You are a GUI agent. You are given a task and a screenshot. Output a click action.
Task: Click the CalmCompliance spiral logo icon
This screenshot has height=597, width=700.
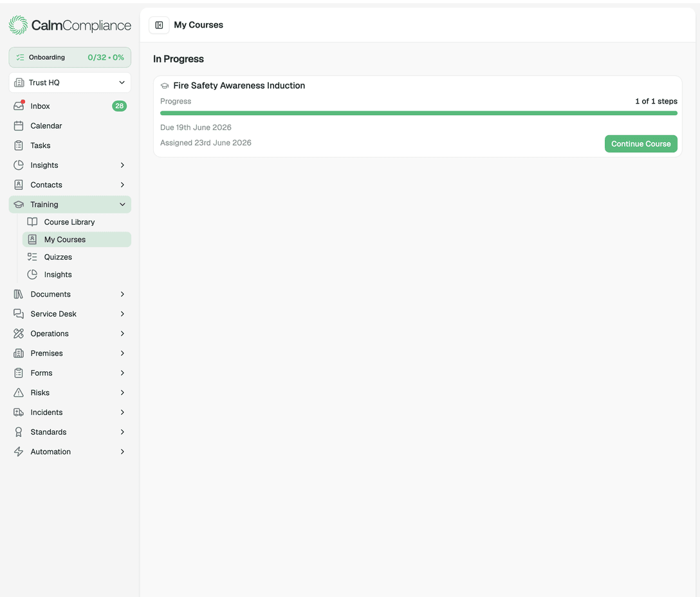pos(18,25)
